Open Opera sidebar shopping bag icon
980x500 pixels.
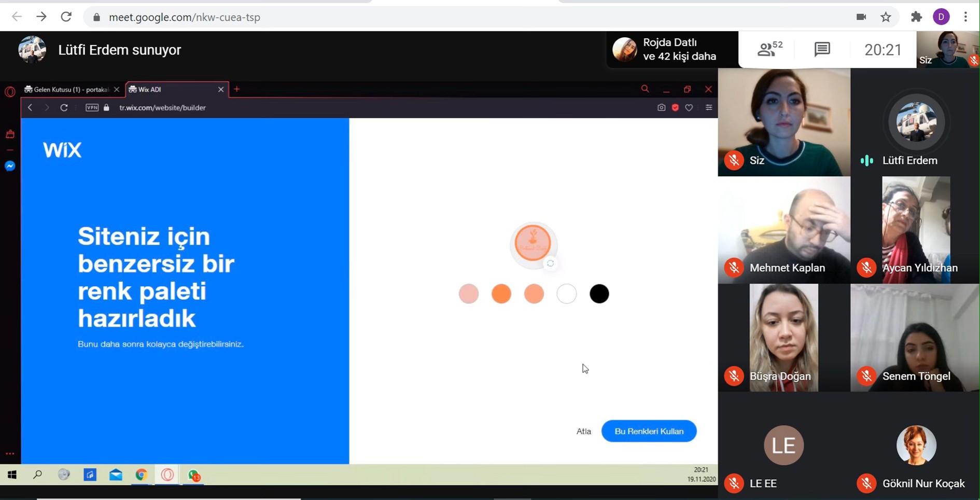tap(10, 134)
